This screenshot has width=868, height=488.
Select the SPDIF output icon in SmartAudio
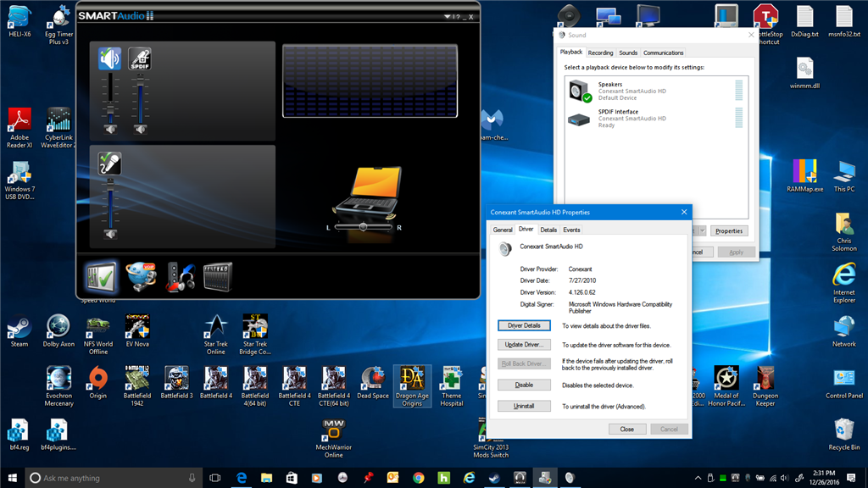point(140,58)
